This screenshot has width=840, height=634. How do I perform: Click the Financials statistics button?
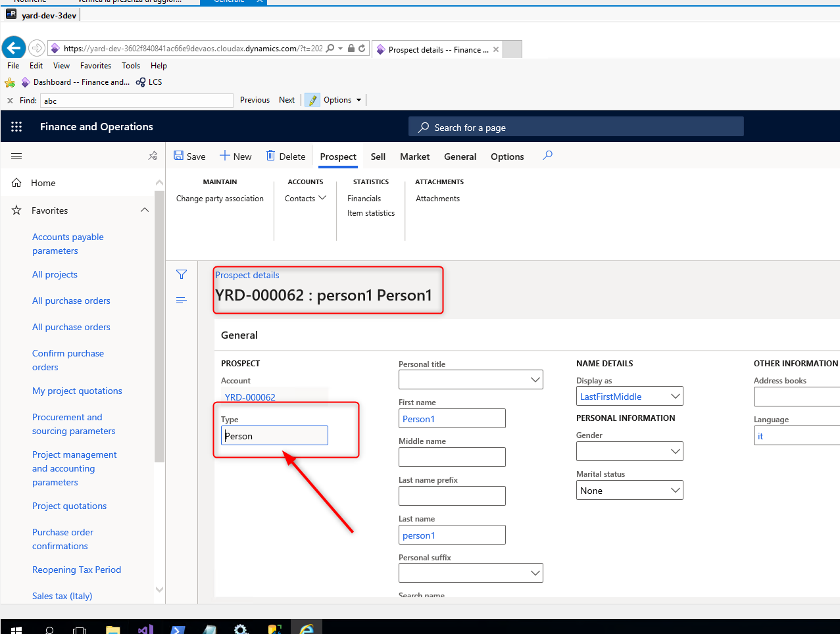[364, 199]
